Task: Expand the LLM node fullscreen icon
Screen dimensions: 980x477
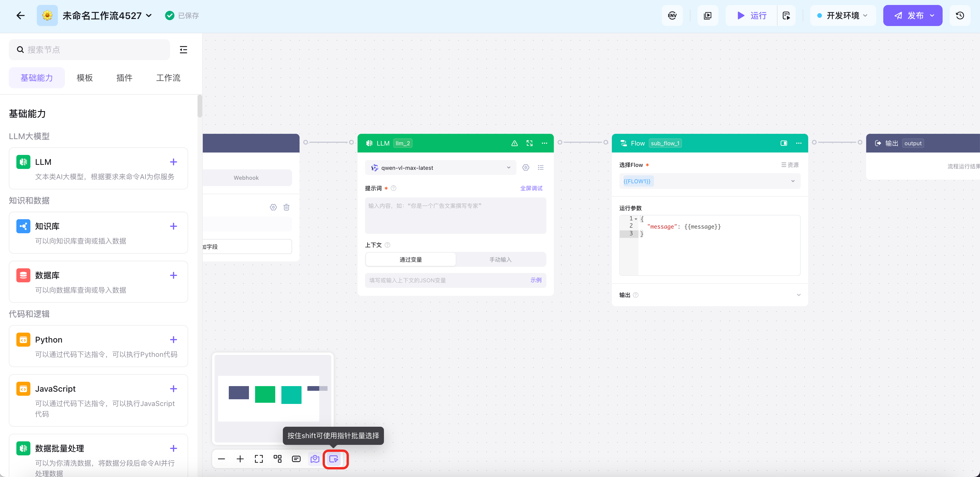Action: pos(529,143)
